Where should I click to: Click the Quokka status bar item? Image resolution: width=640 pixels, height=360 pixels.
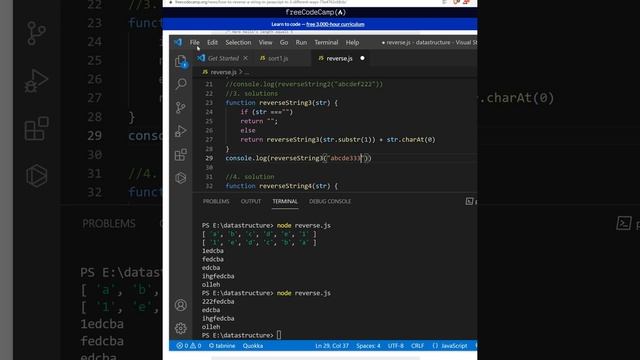coord(253,346)
